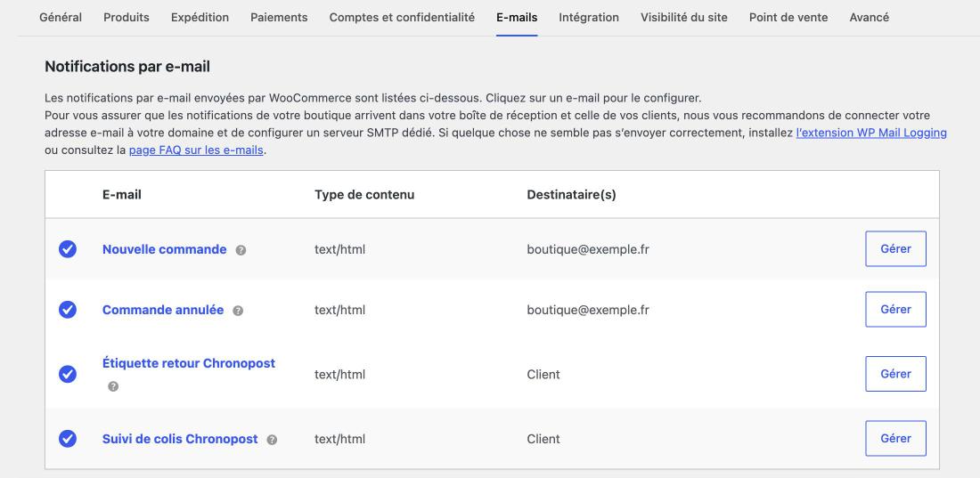Viewport: 980px width, 478px height.
Task: Open help tooltip for Nouvelle commande
Action: point(241,250)
